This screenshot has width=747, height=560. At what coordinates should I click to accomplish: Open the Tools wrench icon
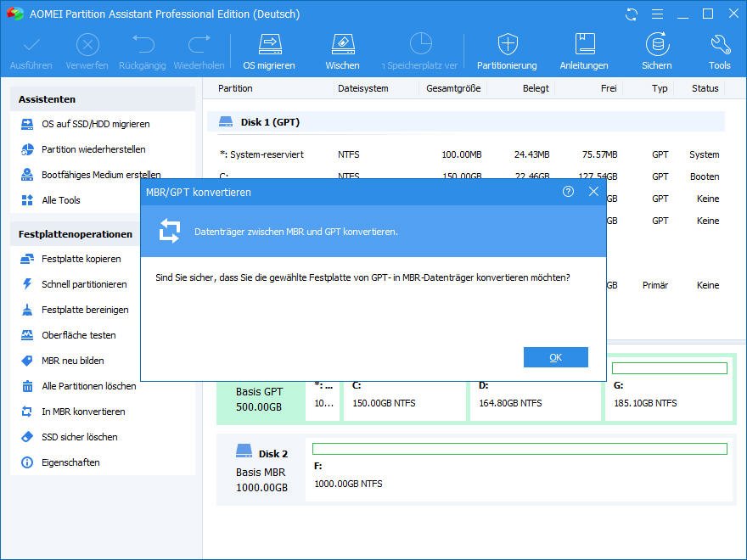click(x=720, y=44)
